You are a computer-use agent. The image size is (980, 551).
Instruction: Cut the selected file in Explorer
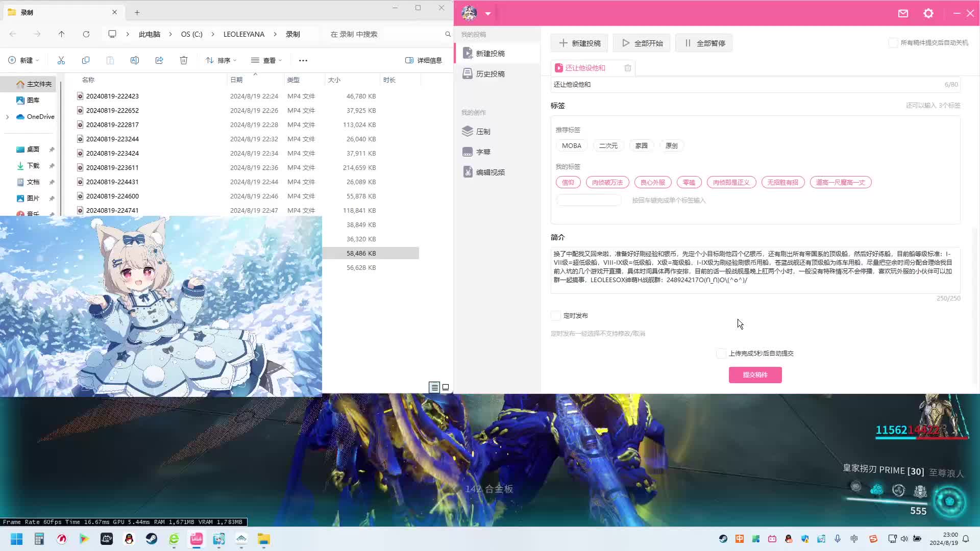[61, 60]
